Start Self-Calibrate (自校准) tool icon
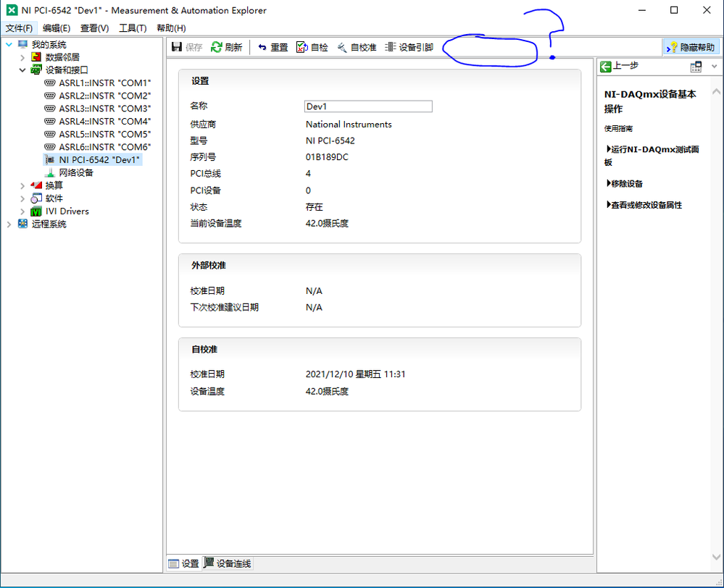 coord(342,47)
